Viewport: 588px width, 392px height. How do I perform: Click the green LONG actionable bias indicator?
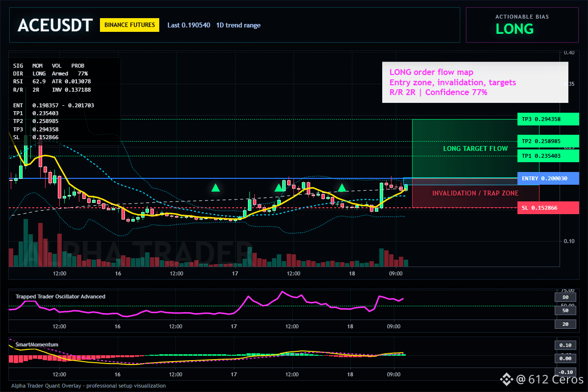click(514, 29)
